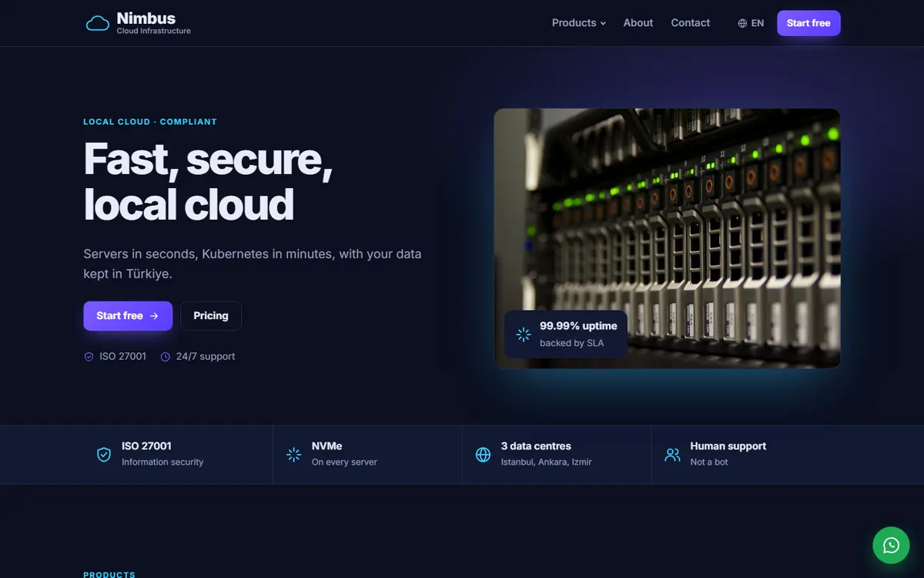Click the On every server text
The width and height of the screenshot is (924, 578).
pos(344,462)
